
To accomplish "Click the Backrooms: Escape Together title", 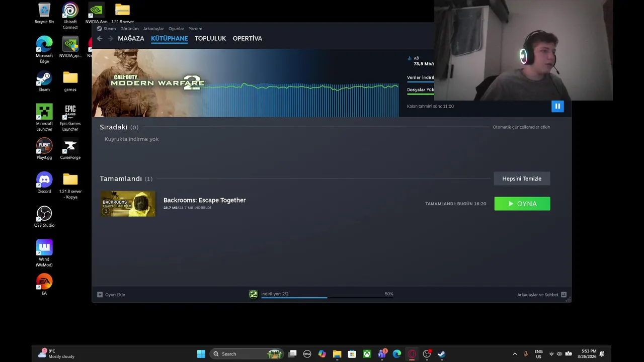I will coord(204,200).
